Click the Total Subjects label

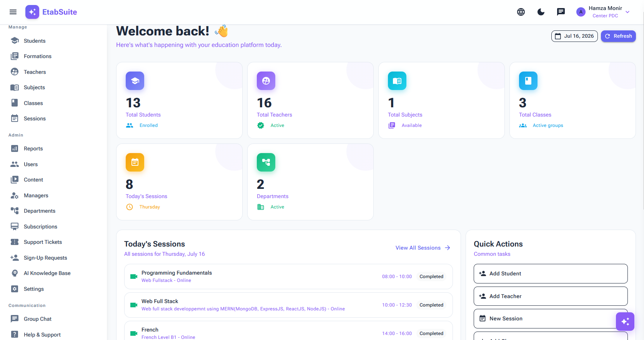405,115
